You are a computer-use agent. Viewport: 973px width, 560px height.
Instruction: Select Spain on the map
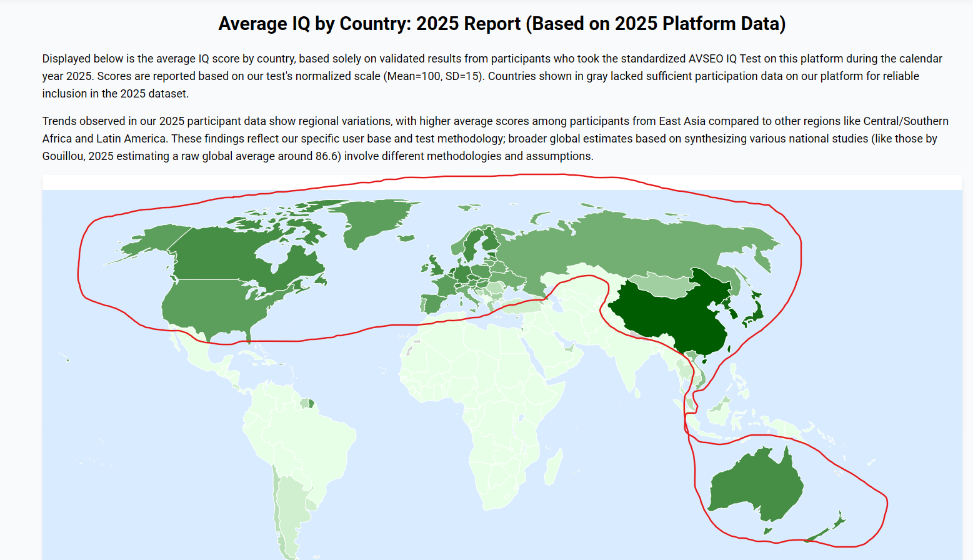(x=432, y=304)
